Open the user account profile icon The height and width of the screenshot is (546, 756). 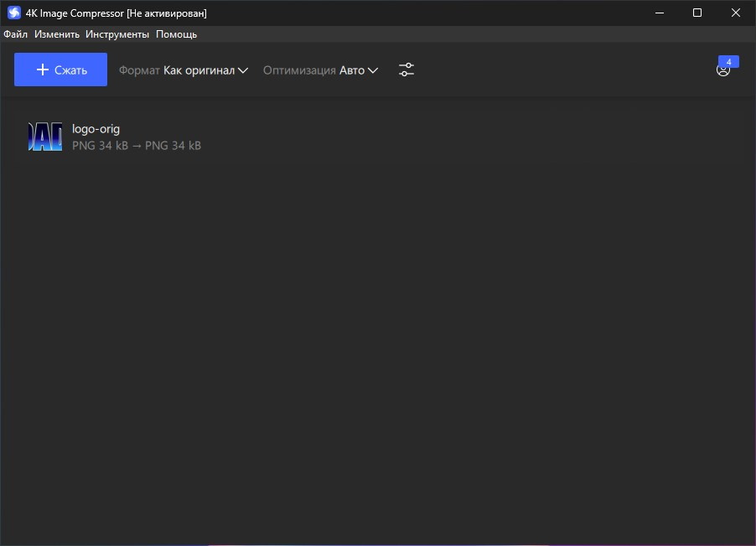point(722,71)
